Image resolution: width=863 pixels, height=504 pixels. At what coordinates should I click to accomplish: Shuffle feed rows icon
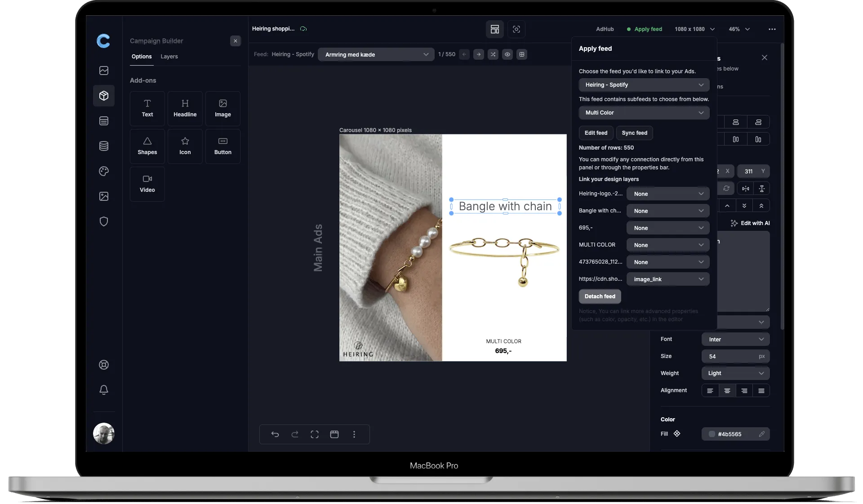point(493,54)
